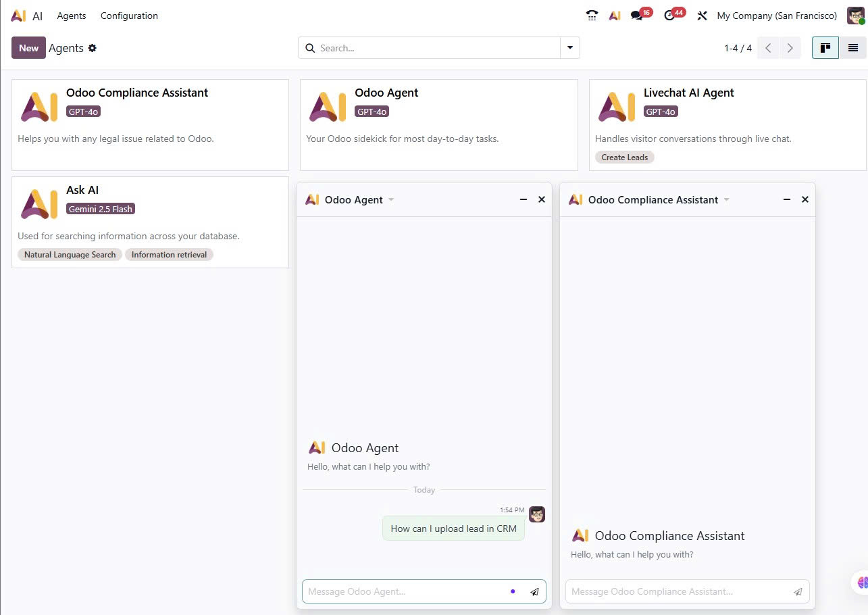
Task: Open the Configuration menu
Action: coord(129,16)
